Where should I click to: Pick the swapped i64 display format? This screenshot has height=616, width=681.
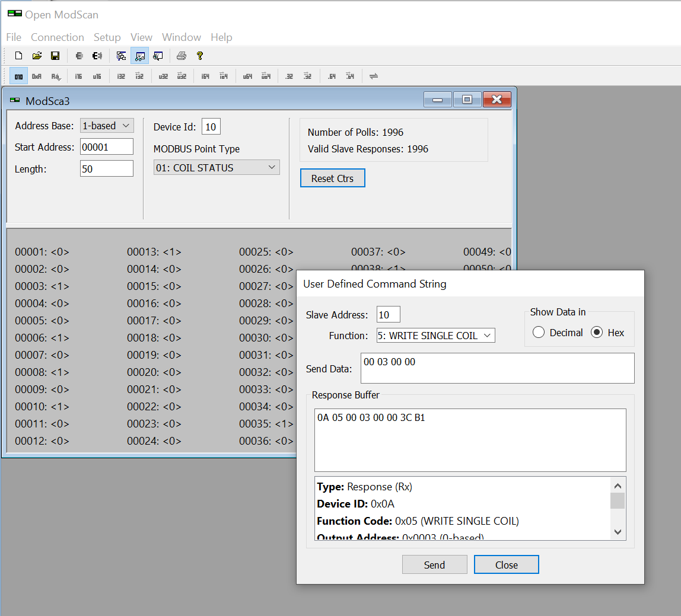click(x=224, y=76)
